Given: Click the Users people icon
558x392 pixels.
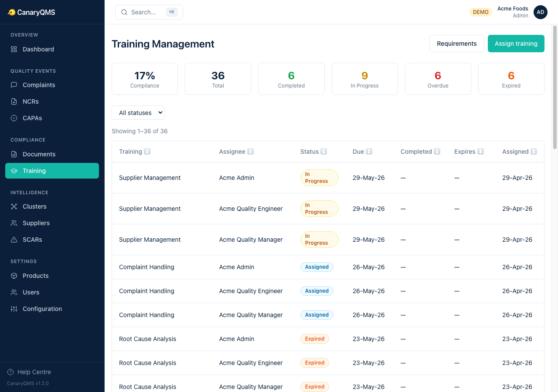Looking at the screenshot, I should coord(14,292).
